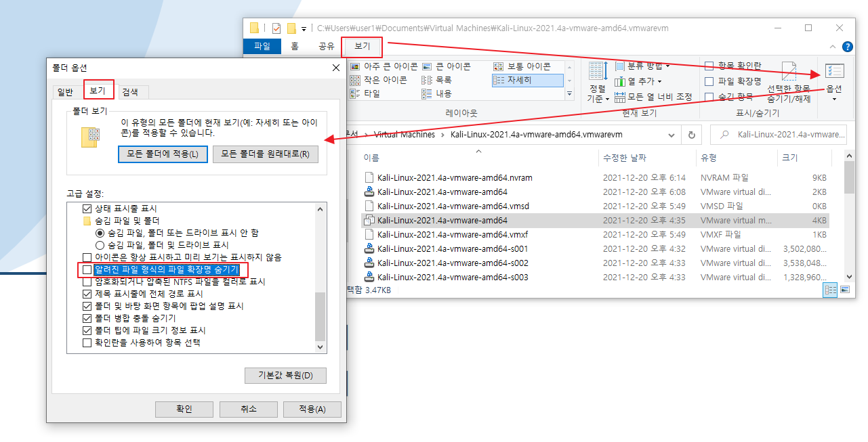Select 타일 tiles layout

click(x=365, y=93)
